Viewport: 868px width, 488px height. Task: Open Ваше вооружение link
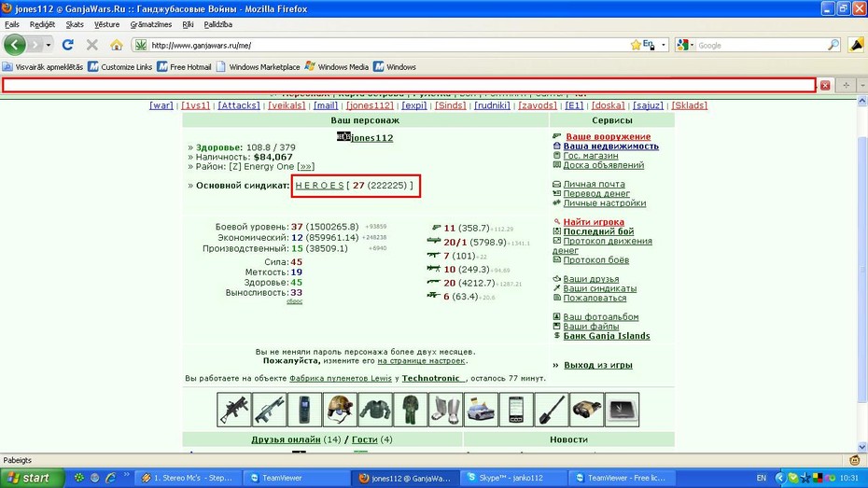point(608,136)
